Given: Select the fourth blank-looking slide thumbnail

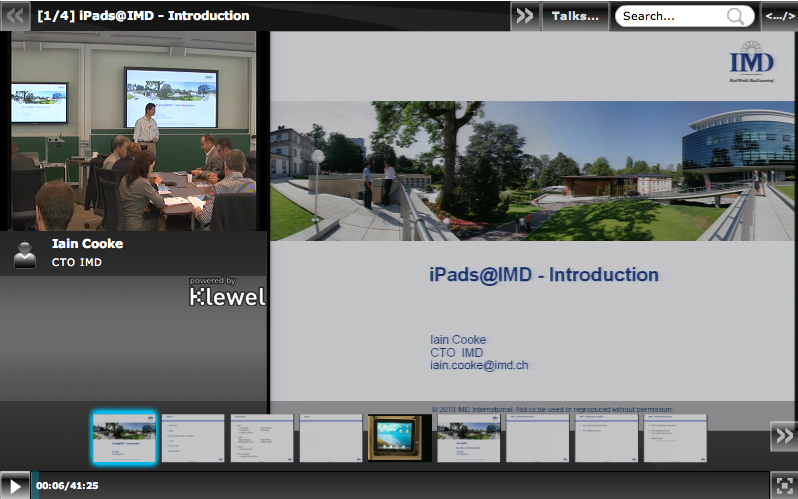Looking at the screenshot, I should pos(331,438).
